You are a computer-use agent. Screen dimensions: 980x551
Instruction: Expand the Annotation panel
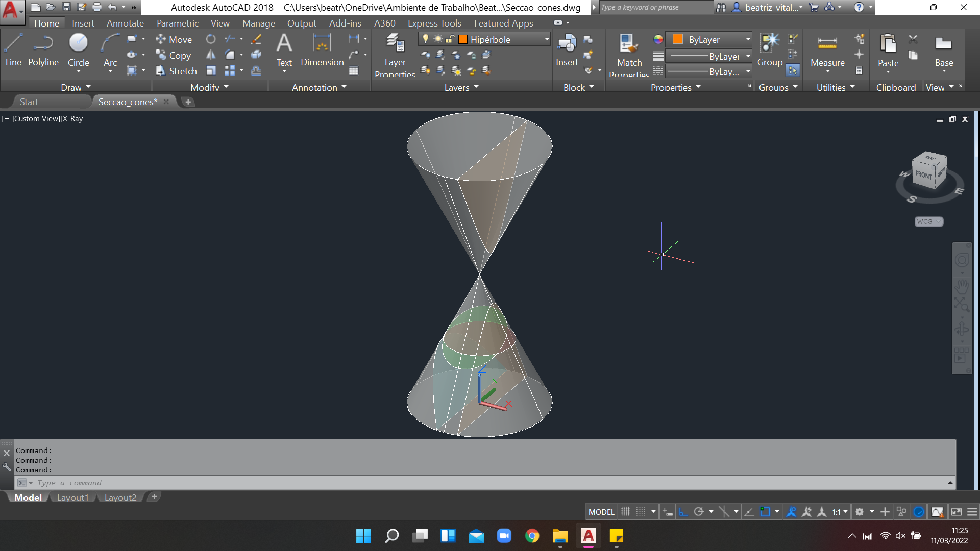coord(319,87)
